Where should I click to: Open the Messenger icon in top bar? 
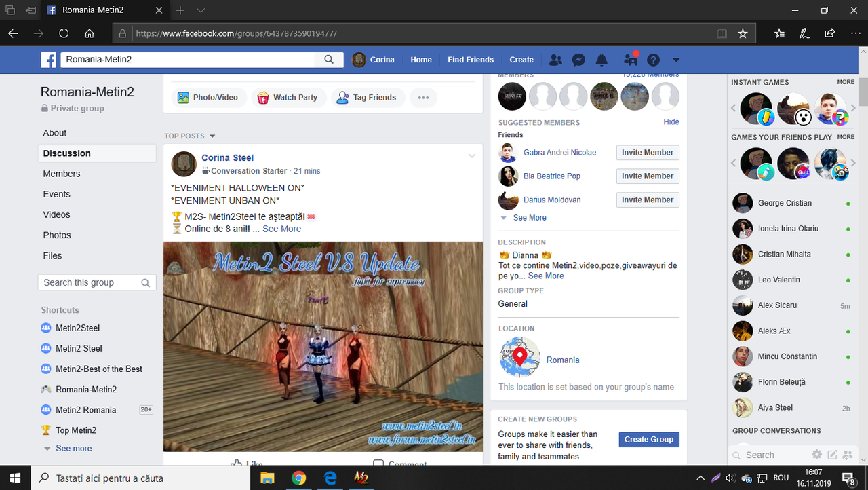pos(578,60)
